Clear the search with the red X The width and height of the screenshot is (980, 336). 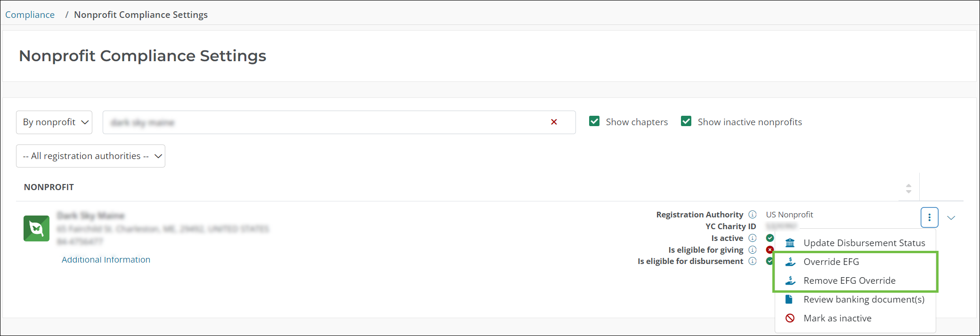554,122
